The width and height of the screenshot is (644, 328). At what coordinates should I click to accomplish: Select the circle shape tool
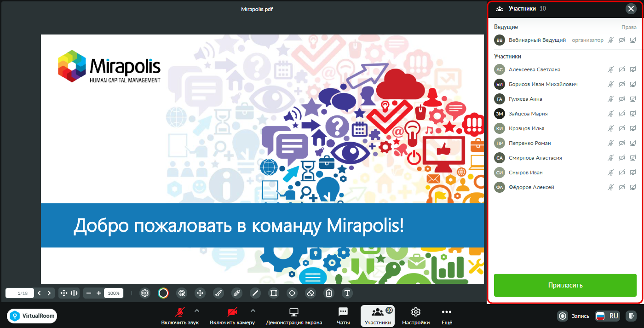[292, 293]
